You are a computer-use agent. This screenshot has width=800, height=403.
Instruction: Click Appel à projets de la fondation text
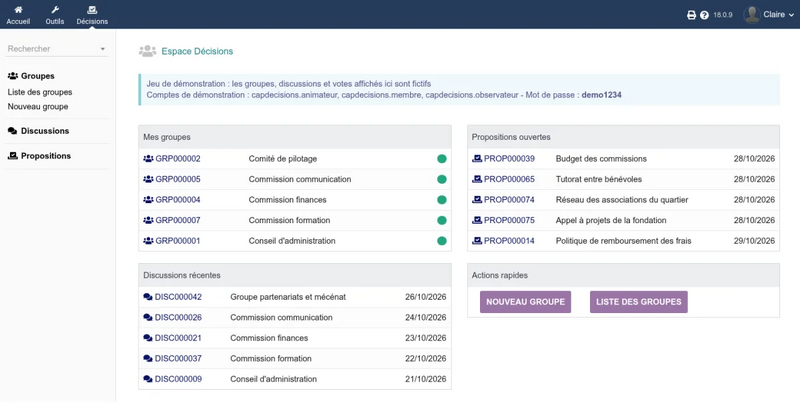coord(611,220)
